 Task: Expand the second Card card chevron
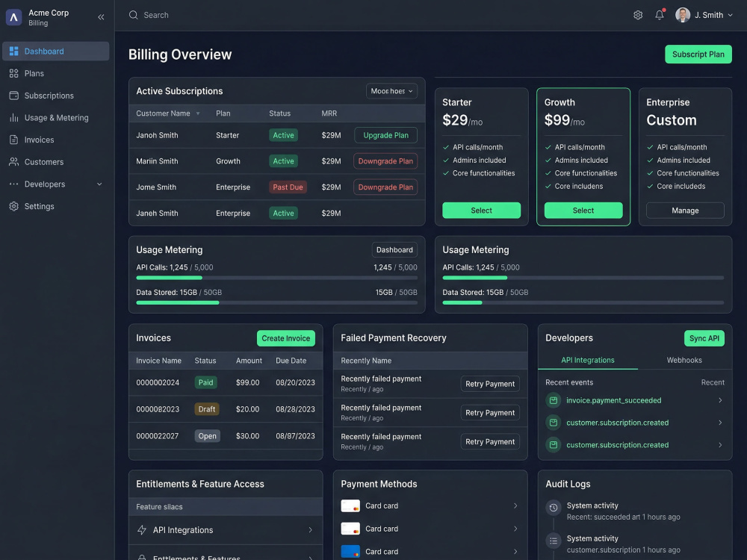point(515,529)
